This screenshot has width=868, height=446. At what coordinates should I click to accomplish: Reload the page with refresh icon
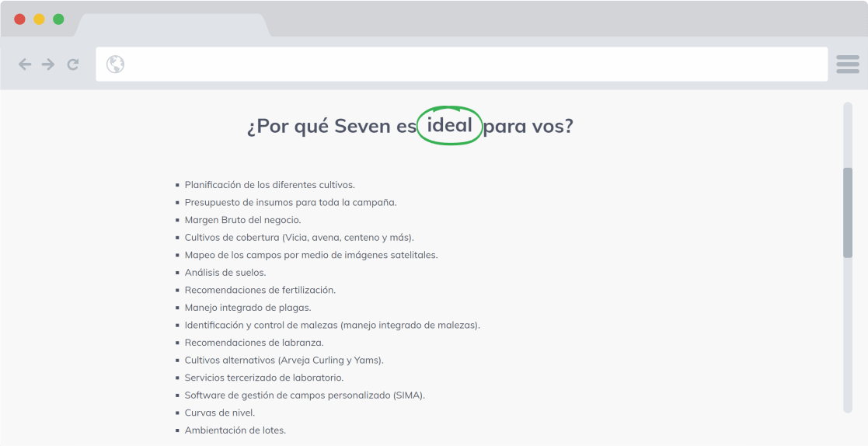point(73,64)
